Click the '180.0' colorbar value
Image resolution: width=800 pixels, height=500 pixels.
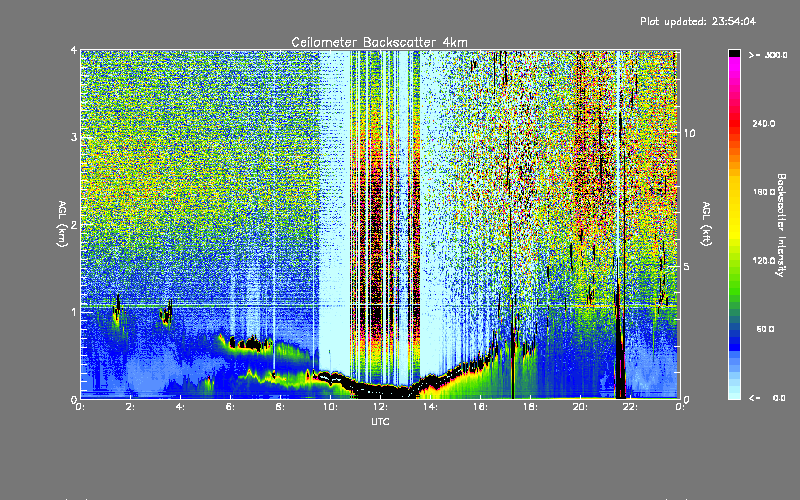pyautogui.click(x=764, y=192)
